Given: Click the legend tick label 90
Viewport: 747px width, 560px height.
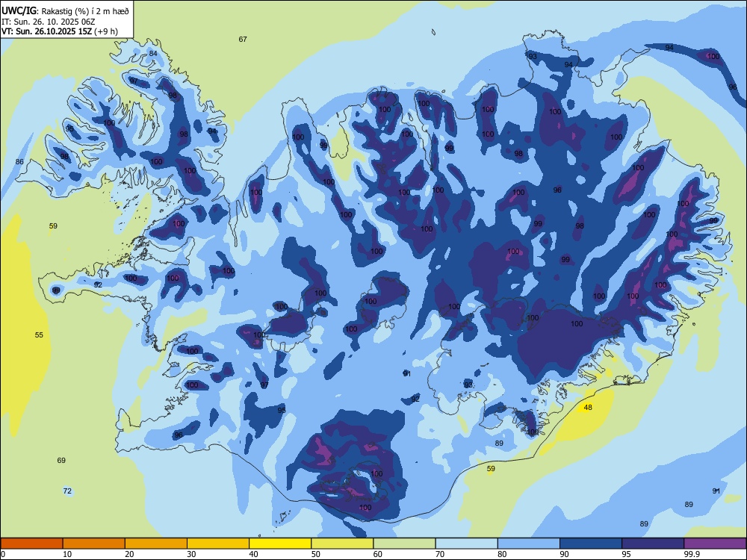Looking at the screenshot, I should [565, 554].
